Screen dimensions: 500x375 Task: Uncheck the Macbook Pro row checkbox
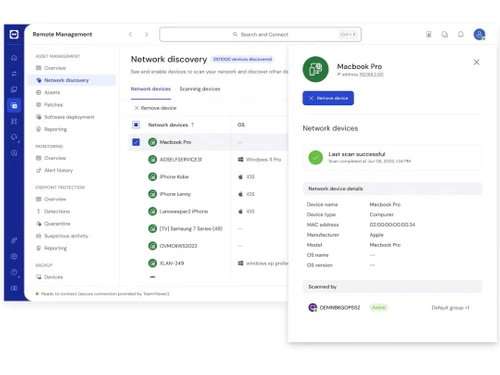[136, 142]
